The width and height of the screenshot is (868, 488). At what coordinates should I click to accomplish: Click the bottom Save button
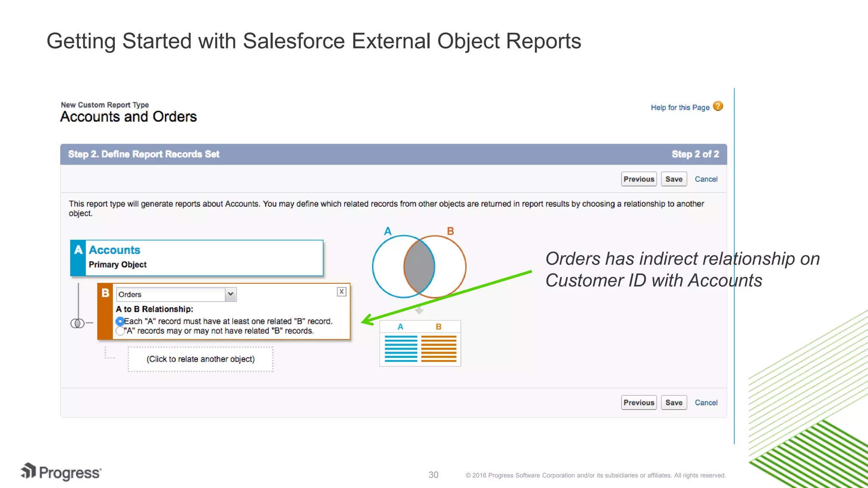673,402
